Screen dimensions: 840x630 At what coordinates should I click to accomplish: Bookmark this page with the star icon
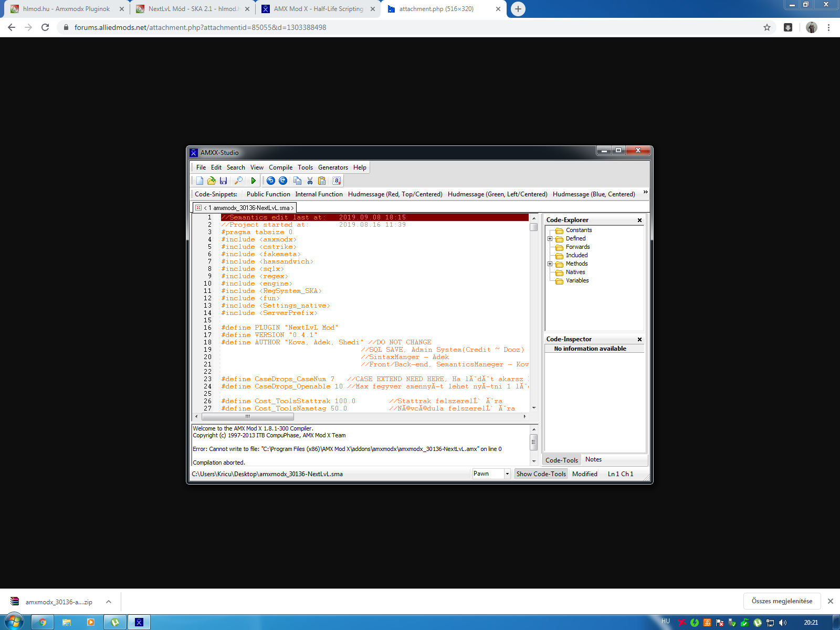tap(767, 27)
